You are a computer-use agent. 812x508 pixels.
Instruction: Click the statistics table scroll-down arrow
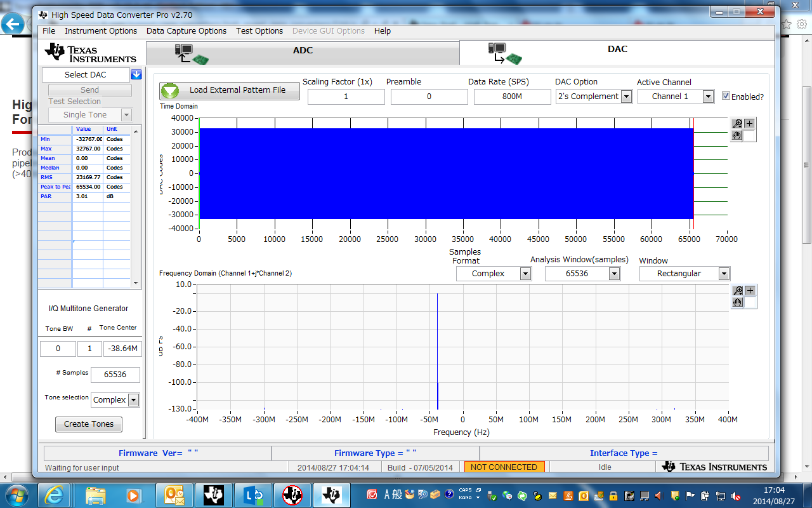[136, 283]
